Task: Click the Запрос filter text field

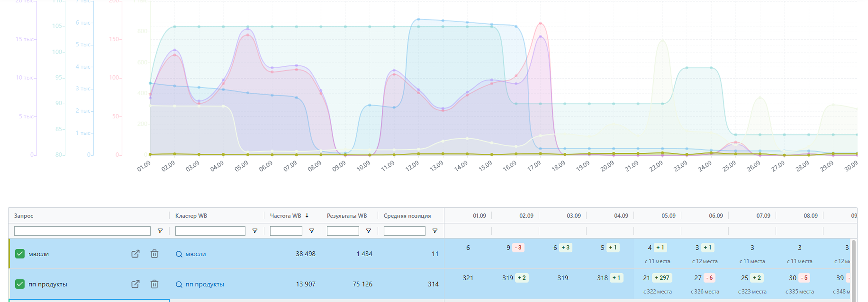Action: [x=82, y=231]
